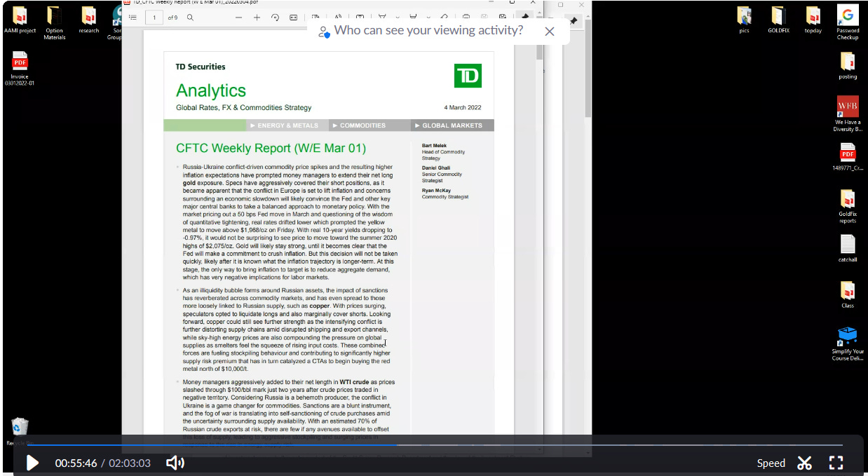This screenshot has height=476, width=868.
Task: Mute the video audio
Action: click(x=175, y=463)
